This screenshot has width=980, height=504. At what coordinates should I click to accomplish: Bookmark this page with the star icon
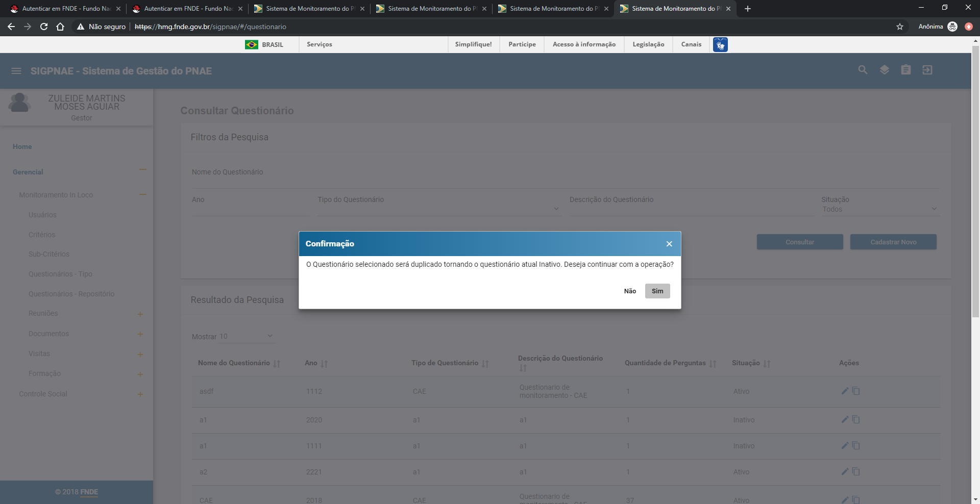coord(899,27)
